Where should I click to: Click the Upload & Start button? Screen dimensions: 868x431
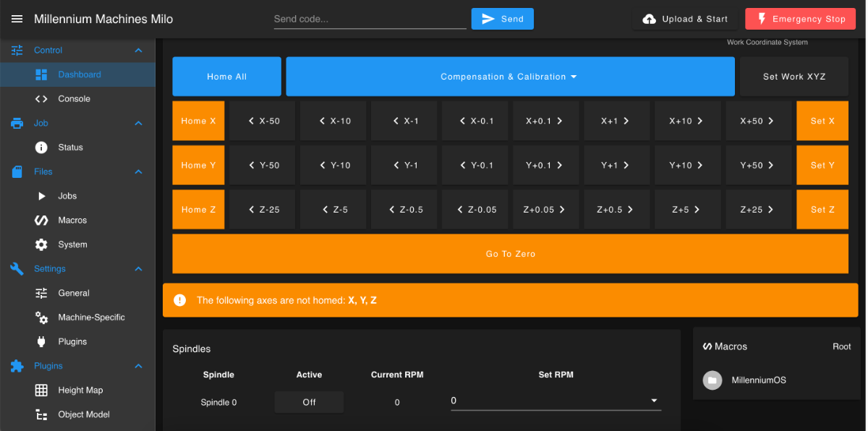(685, 19)
